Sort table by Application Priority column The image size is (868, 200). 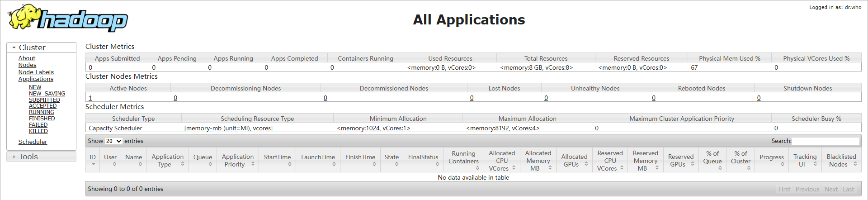(x=237, y=160)
